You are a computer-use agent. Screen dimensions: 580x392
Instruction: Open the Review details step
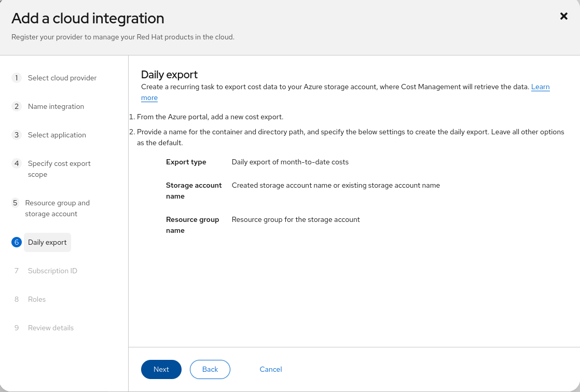pyautogui.click(x=51, y=328)
